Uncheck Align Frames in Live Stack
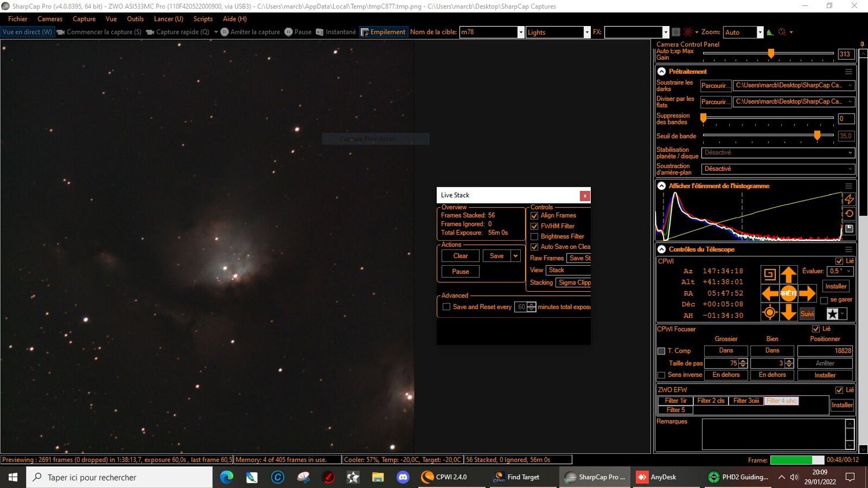Screen dimensions: 868x488 pos(534,215)
